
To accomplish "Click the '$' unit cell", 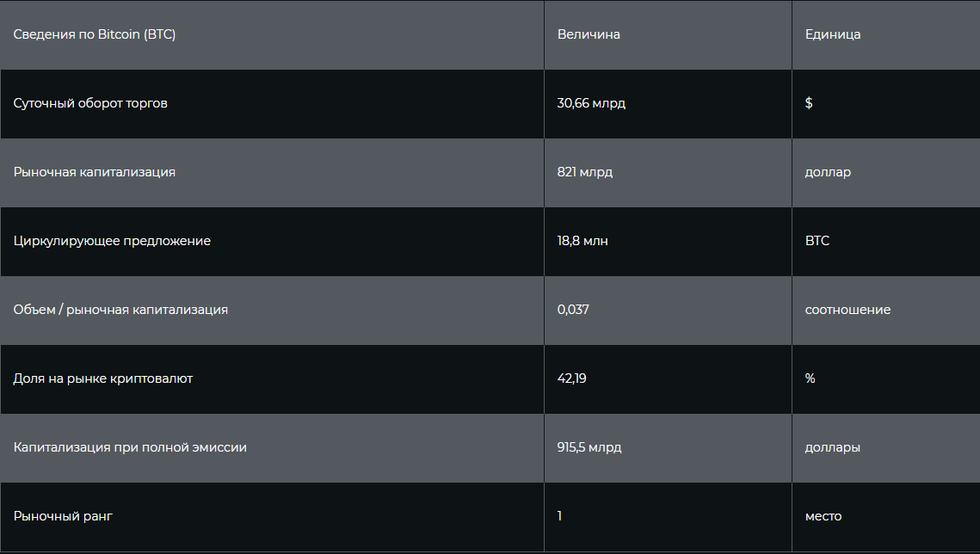I will 809,103.
